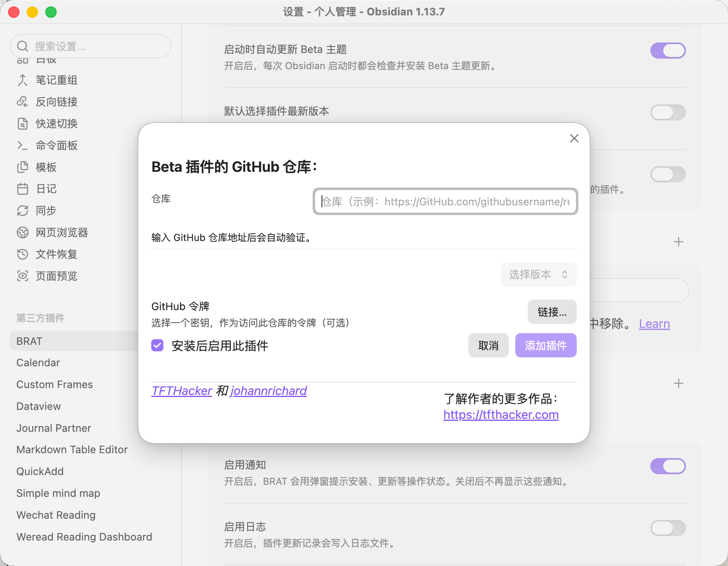Click the 命令面板 terminal icon

(23, 146)
